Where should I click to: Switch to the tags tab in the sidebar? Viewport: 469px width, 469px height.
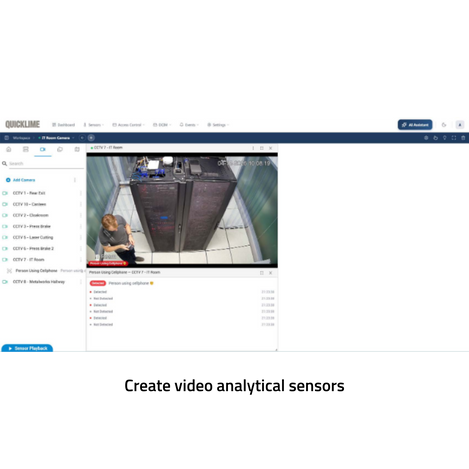point(60,149)
